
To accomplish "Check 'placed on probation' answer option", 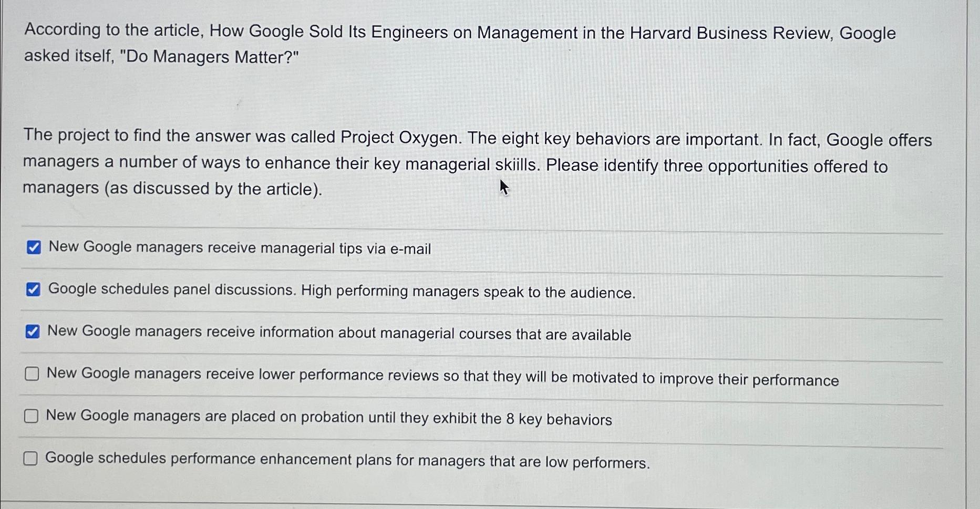I will click(x=32, y=416).
